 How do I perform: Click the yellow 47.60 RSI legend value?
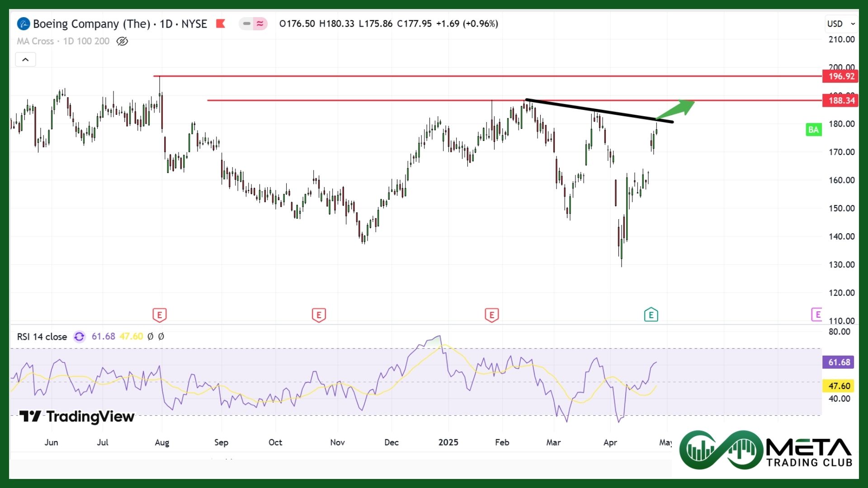coord(131,337)
